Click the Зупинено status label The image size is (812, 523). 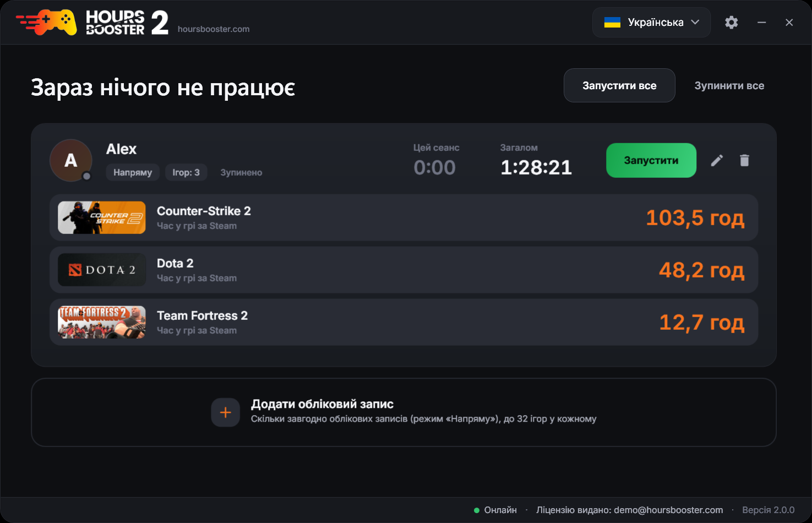coord(241,172)
